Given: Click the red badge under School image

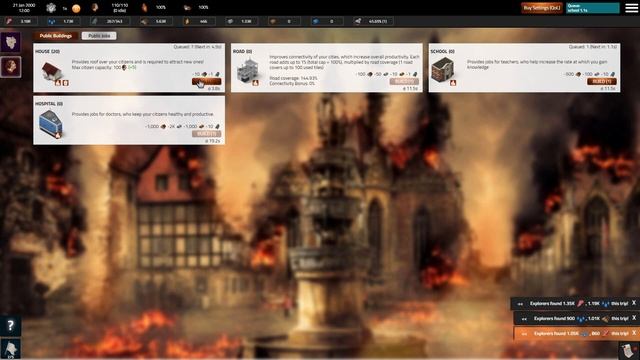Looking at the screenshot, I should [453, 83].
